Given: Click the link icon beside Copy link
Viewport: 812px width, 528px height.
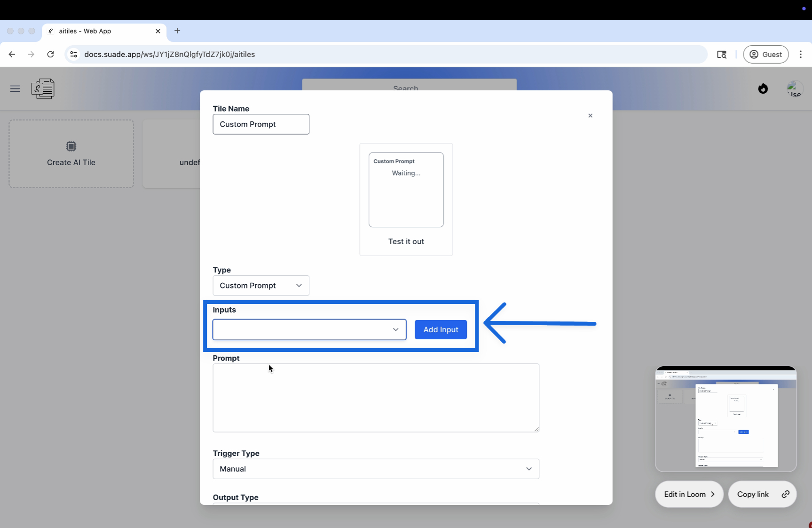Looking at the screenshot, I should click(x=785, y=494).
